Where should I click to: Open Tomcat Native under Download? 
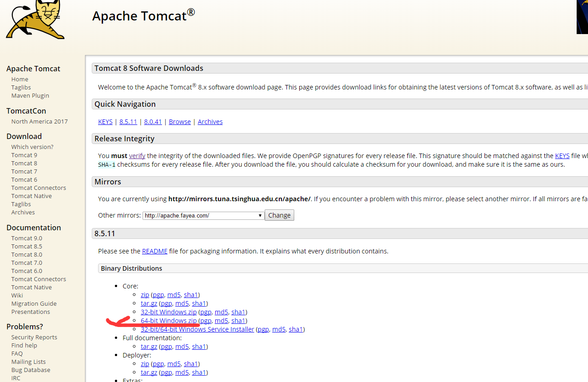31,196
